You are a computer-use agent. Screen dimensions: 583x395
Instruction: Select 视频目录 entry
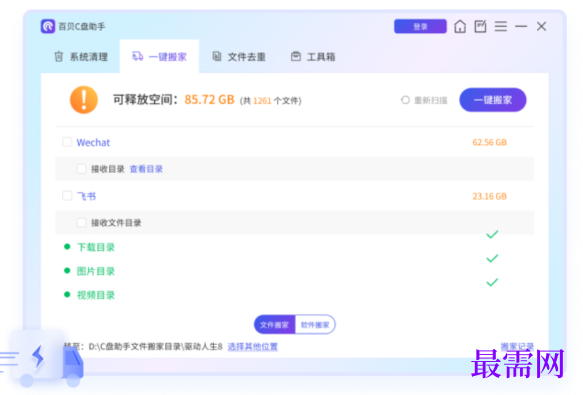click(96, 295)
